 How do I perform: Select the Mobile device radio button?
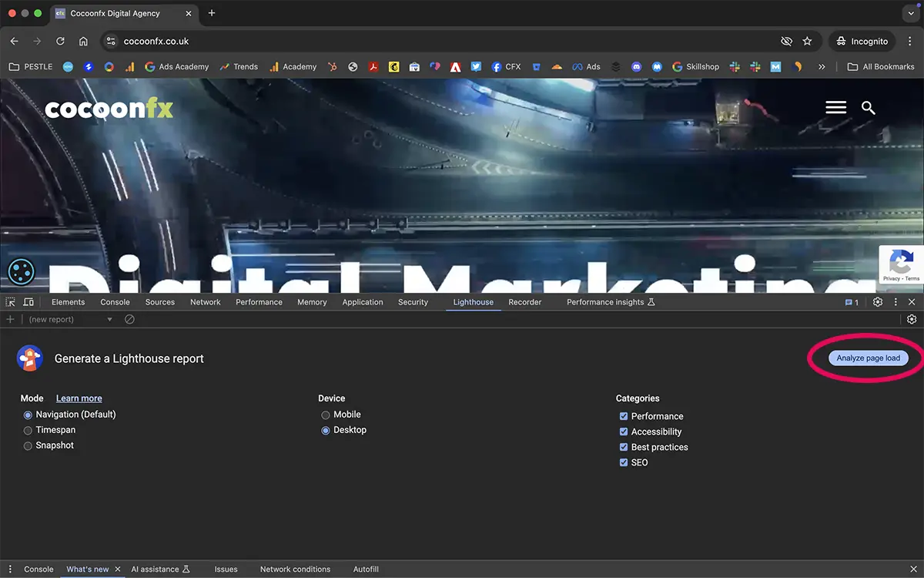pos(326,415)
